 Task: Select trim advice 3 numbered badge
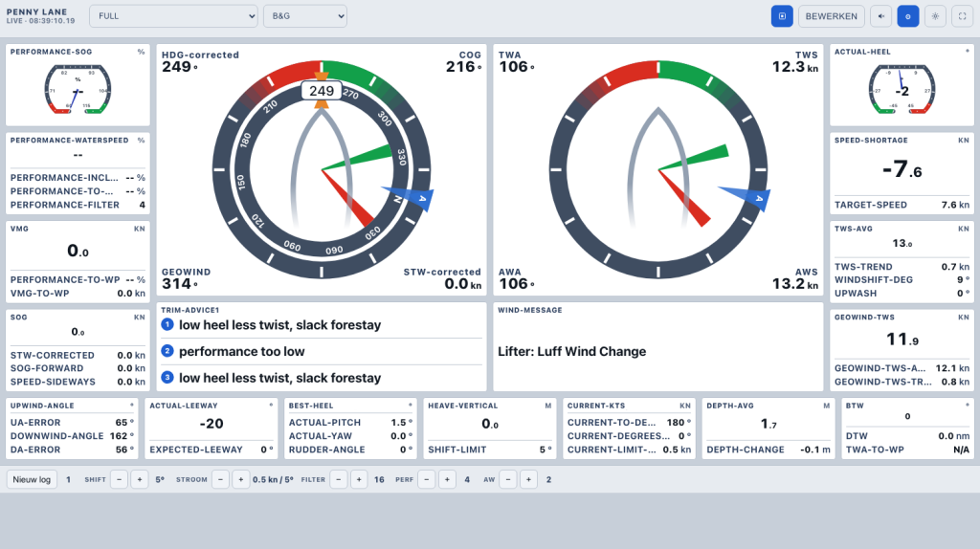click(x=167, y=377)
